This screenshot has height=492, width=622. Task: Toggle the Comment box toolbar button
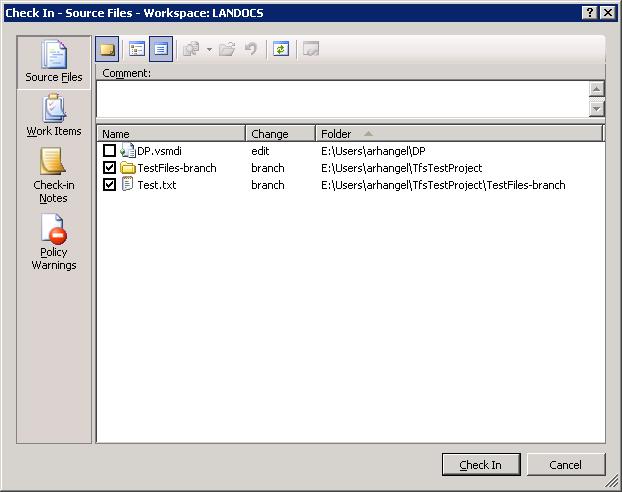(107, 49)
